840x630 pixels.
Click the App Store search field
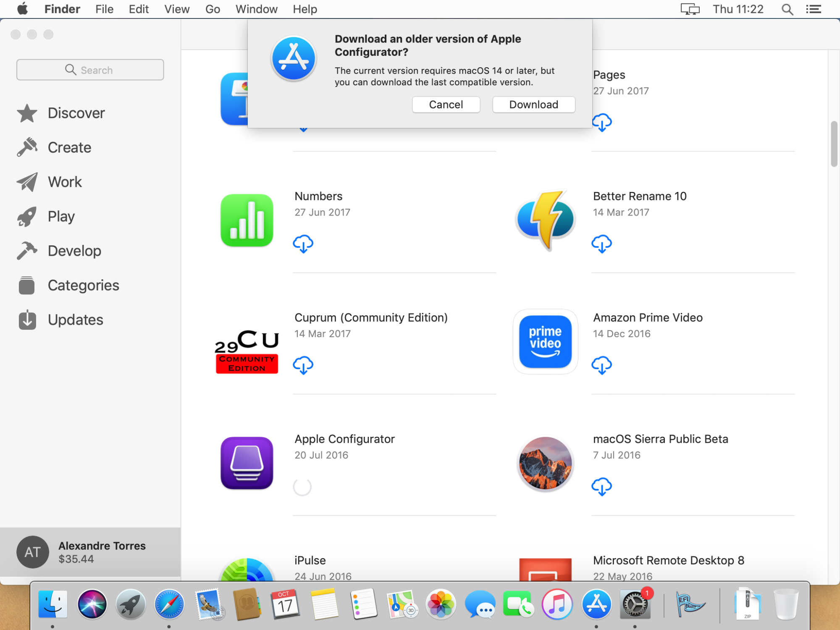[x=90, y=70]
